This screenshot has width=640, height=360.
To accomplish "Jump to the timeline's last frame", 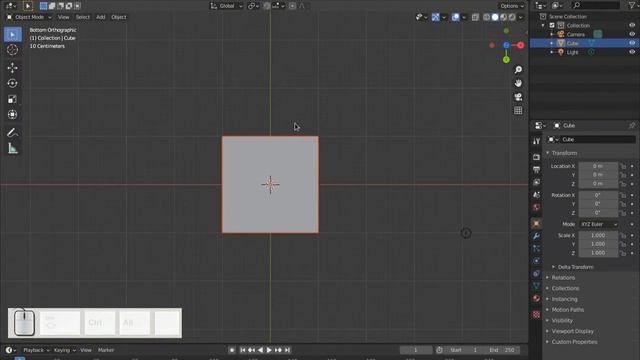I will click(287, 350).
